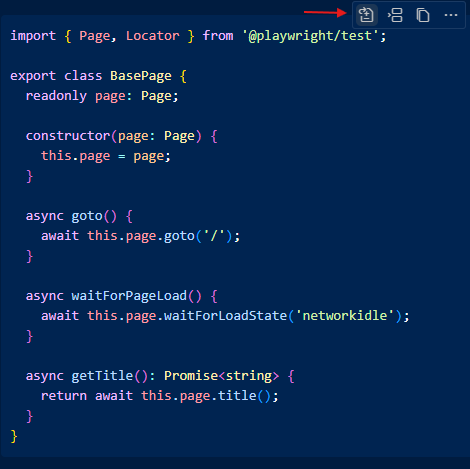This screenshot has width=470, height=469.
Task: Click the Apply in Editor icon
Action: coord(366,15)
